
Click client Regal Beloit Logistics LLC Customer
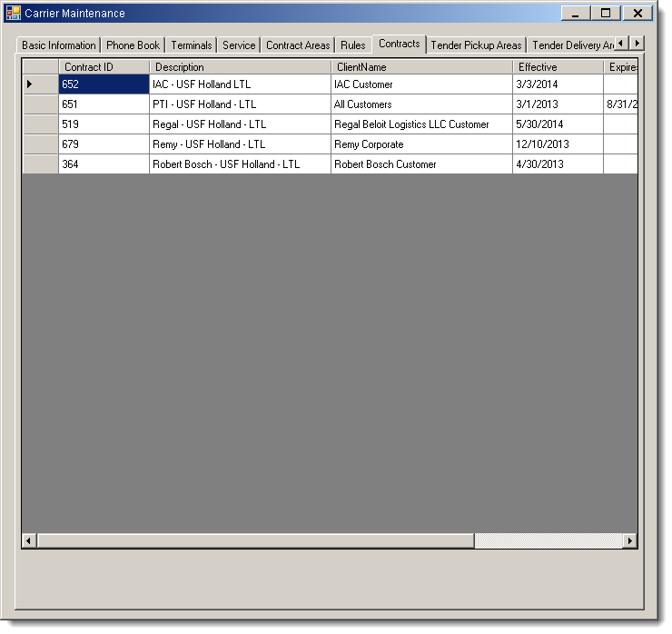point(421,124)
